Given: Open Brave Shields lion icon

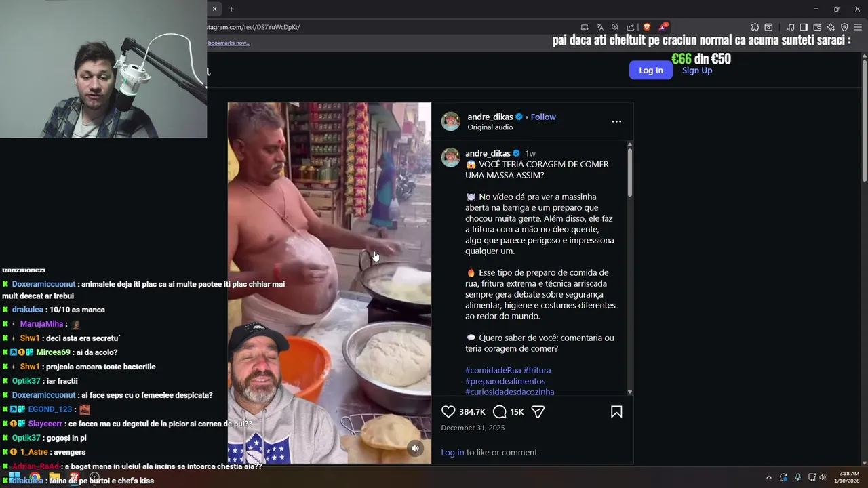Looking at the screenshot, I should click(x=647, y=27).
